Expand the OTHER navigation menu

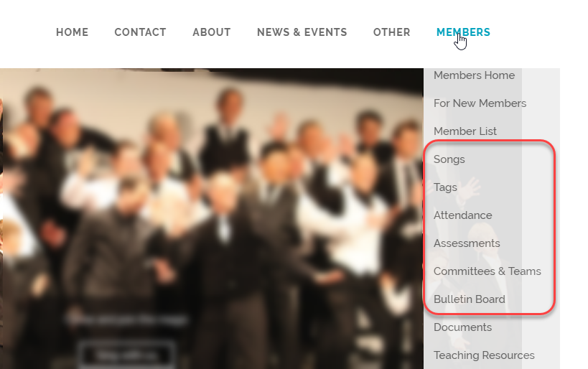(x=391, y=32)
